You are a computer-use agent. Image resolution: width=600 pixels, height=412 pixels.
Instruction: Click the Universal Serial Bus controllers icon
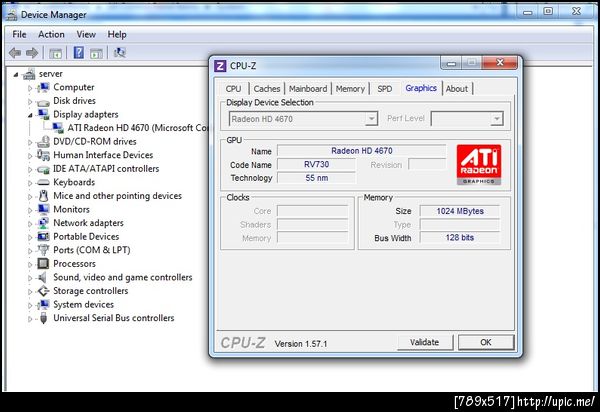tap(44, 318)
